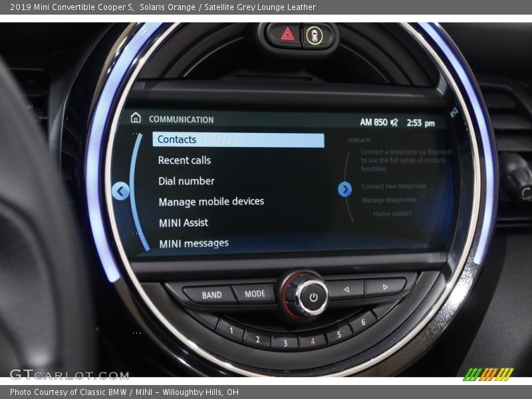Push preset button 2

point(257,339)
